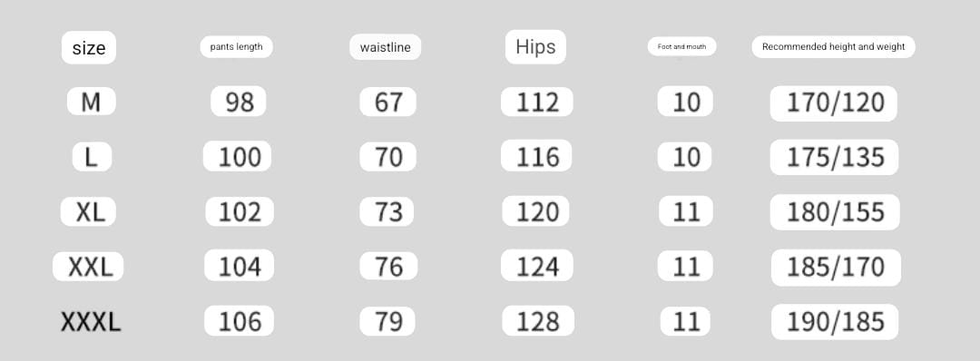Click the 'Foot and mouth' header
This screenshot has width=980, height=361.
(x=681, y=47)
